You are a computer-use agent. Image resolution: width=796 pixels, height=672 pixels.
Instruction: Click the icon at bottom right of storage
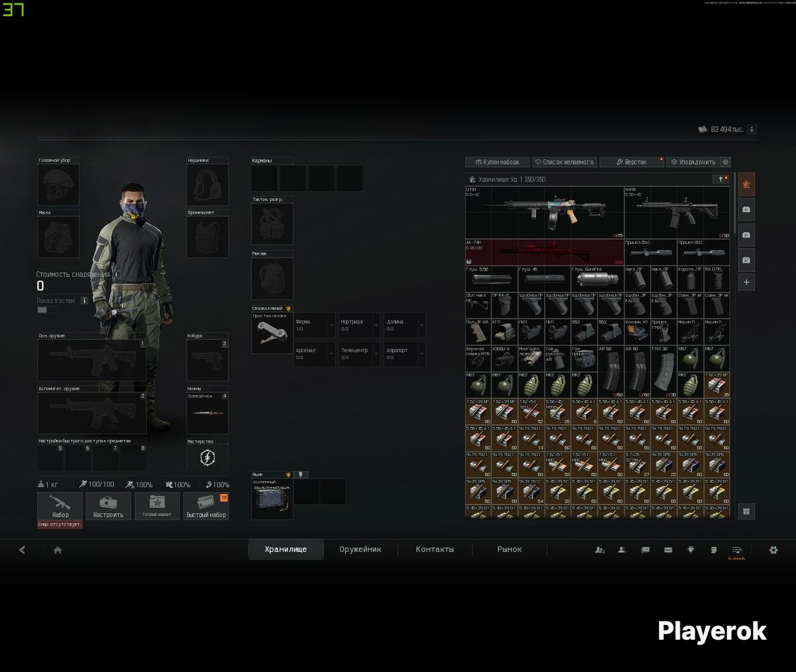746,511
